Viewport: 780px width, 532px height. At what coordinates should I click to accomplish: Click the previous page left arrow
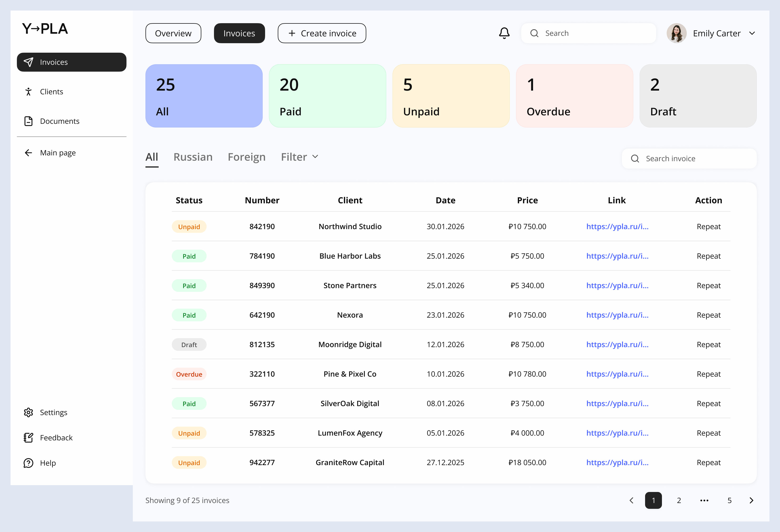[x=631, y=500]
